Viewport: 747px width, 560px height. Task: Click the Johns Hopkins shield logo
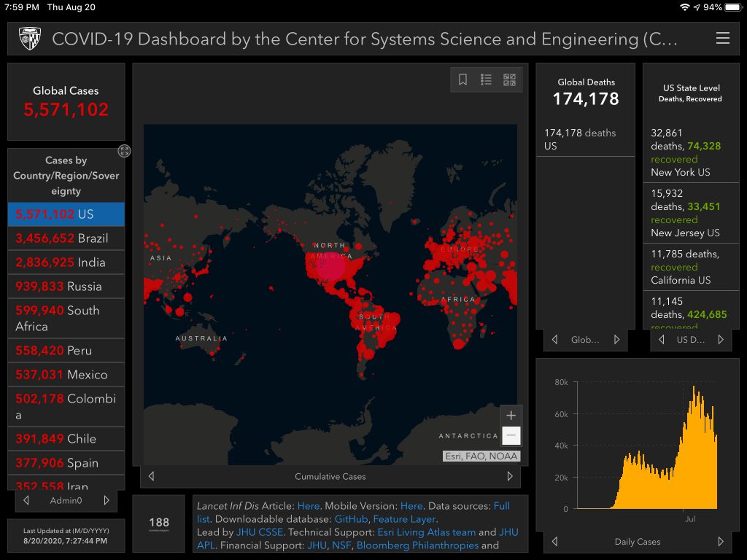[x=29, y=39]
